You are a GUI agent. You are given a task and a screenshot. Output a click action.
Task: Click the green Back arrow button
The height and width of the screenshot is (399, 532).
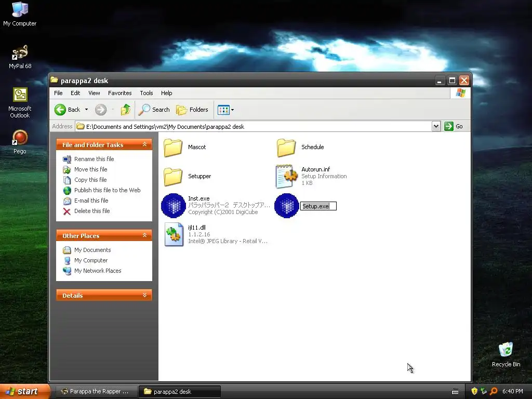[x=60, y=110]
